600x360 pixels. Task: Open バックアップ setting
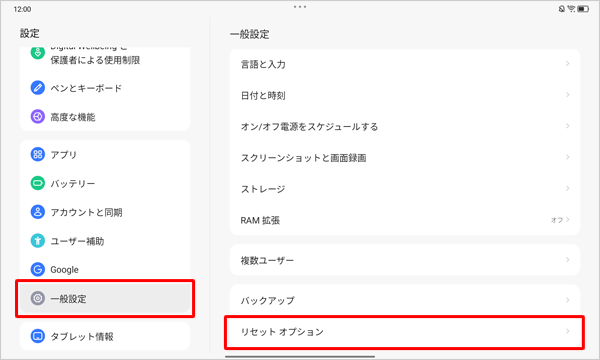[x=405, y=300]
